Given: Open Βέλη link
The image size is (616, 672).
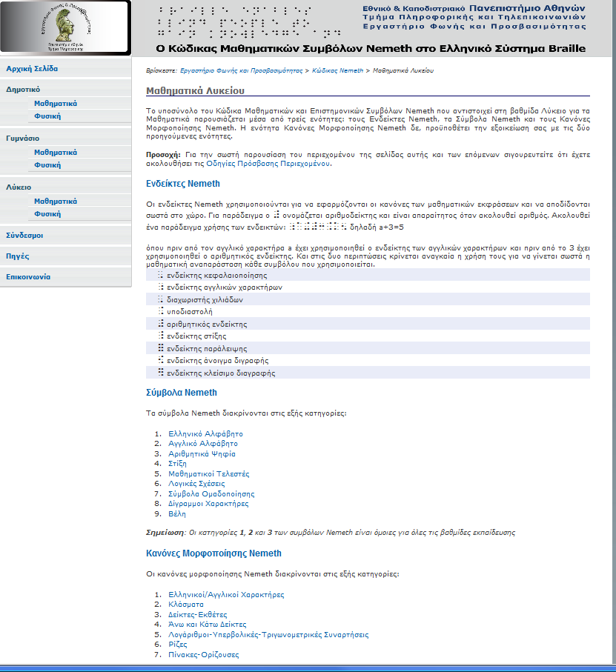Looking at the screenshot, I should (x=176, y=514).
